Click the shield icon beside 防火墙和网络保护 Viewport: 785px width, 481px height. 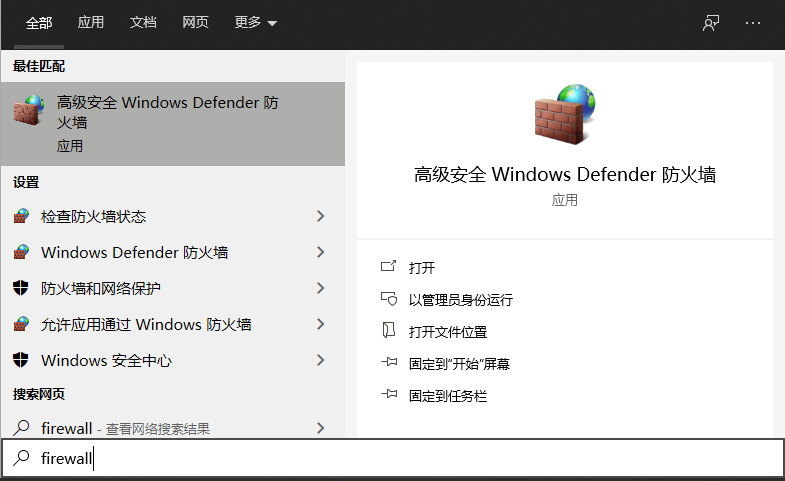click(21, 288)
